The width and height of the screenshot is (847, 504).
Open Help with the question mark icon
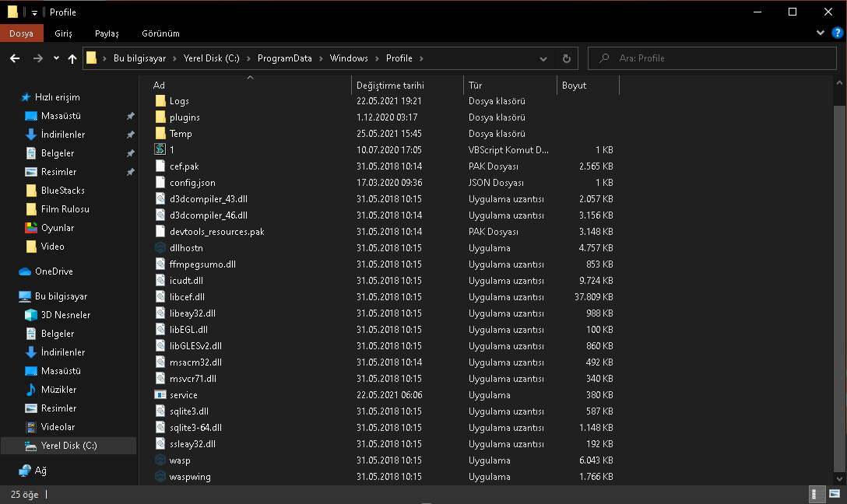[838, 33]
